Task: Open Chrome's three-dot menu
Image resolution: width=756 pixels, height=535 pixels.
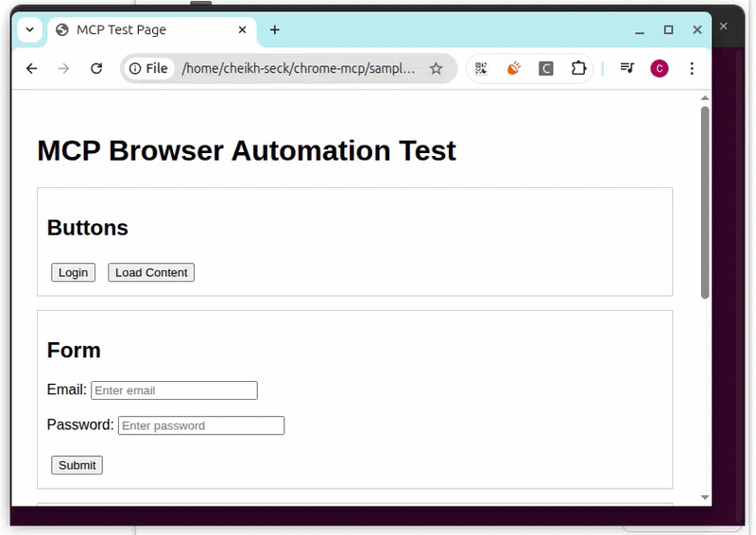Action: 692,68
